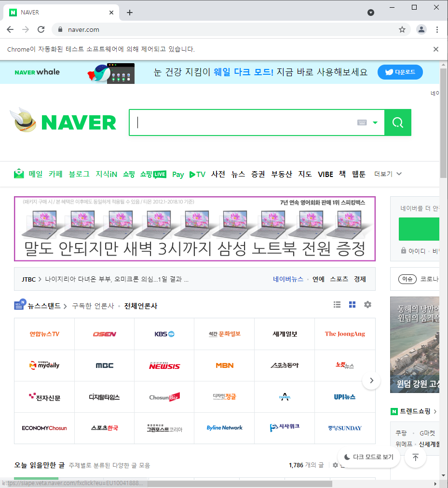Open the MBC press tile
The image size is (448, 488).
point(104,366)
